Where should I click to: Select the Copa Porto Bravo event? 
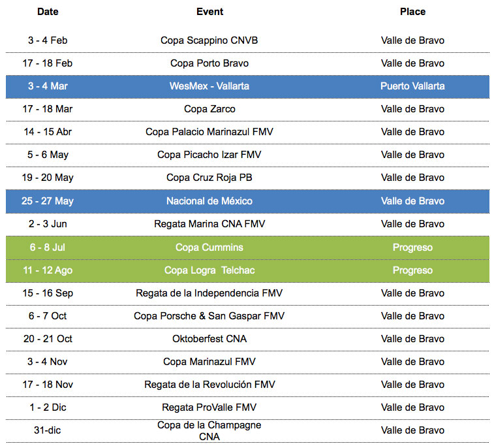209,63
